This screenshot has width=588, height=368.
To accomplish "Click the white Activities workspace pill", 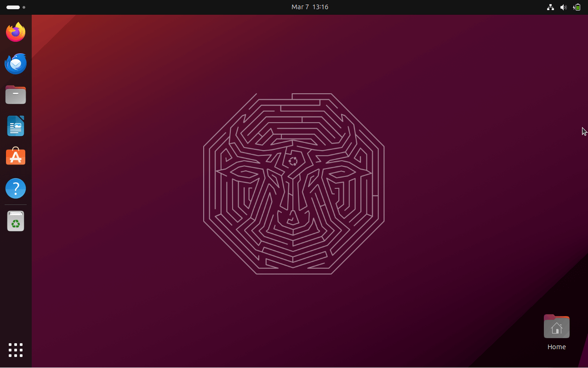I will 12,7.
